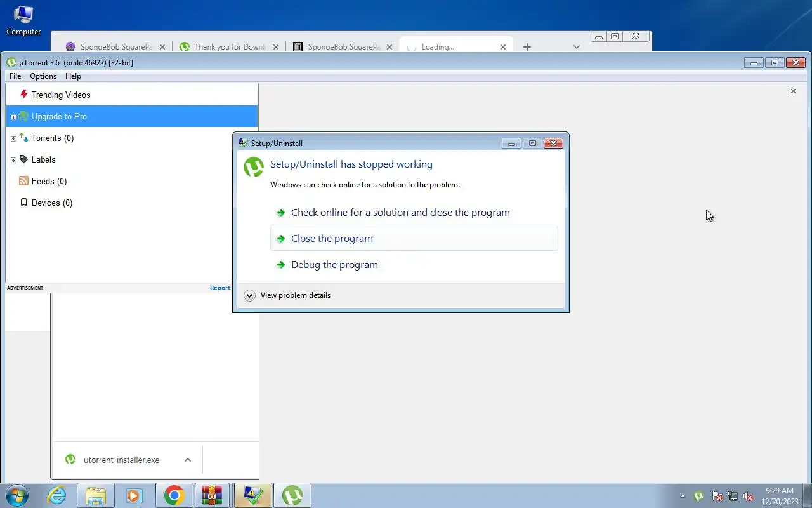Choose Close the program

tap(414, 238)
